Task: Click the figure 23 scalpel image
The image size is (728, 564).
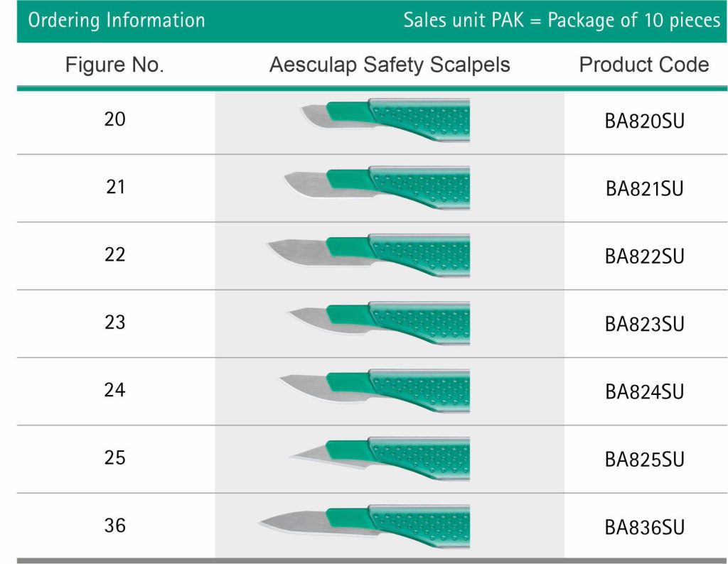Action: (378, 323)
